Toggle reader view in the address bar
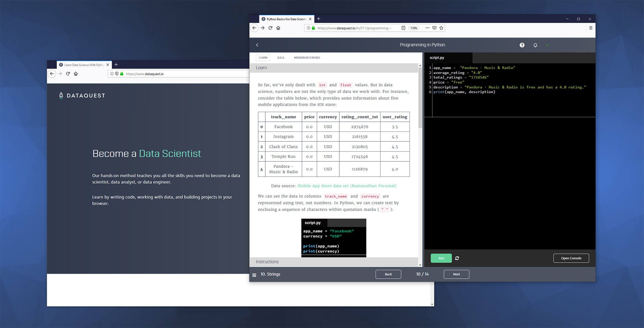The width and height of the screenshot is (644, 328). 403,28
